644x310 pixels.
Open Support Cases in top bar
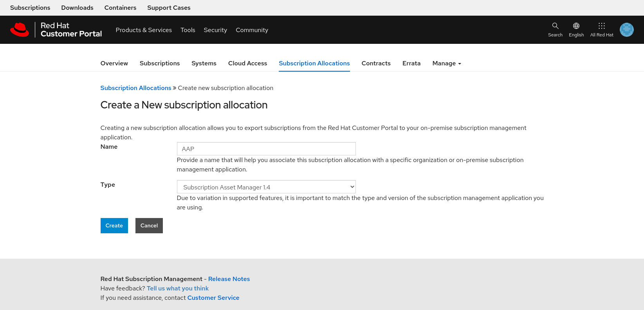pos(169,8)
